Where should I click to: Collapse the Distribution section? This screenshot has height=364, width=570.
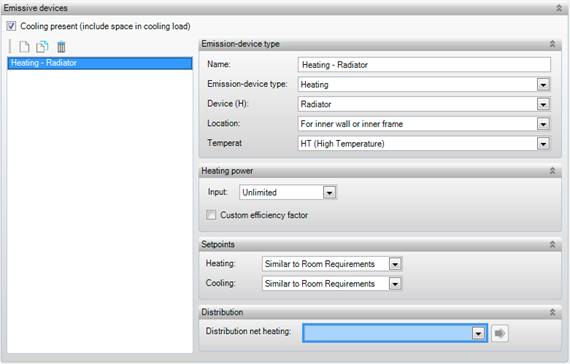(x=552, y=312)
